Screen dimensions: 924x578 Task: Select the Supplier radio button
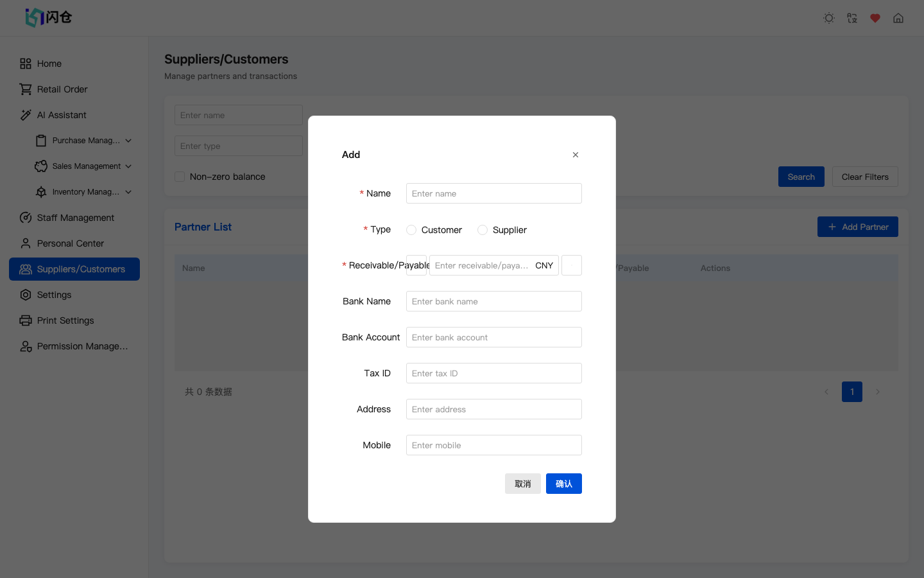483,230
